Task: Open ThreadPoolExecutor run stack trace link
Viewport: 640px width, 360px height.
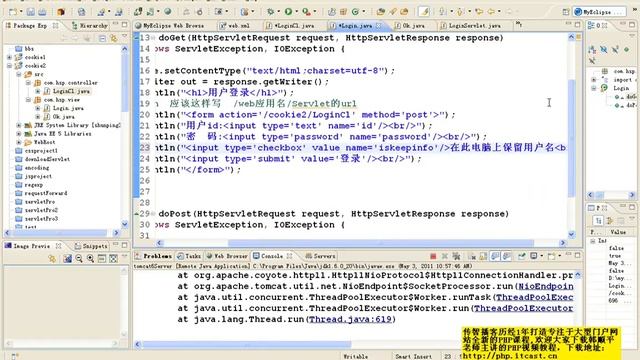Action: [x=523, y=308]
